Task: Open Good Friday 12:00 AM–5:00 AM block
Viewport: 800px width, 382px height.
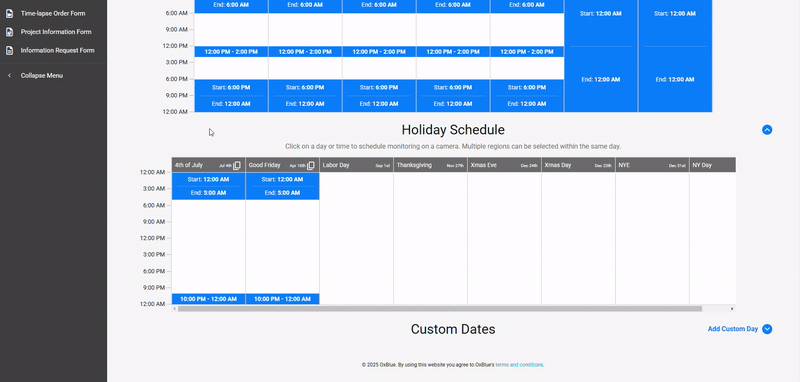Action: pos(282,186)
